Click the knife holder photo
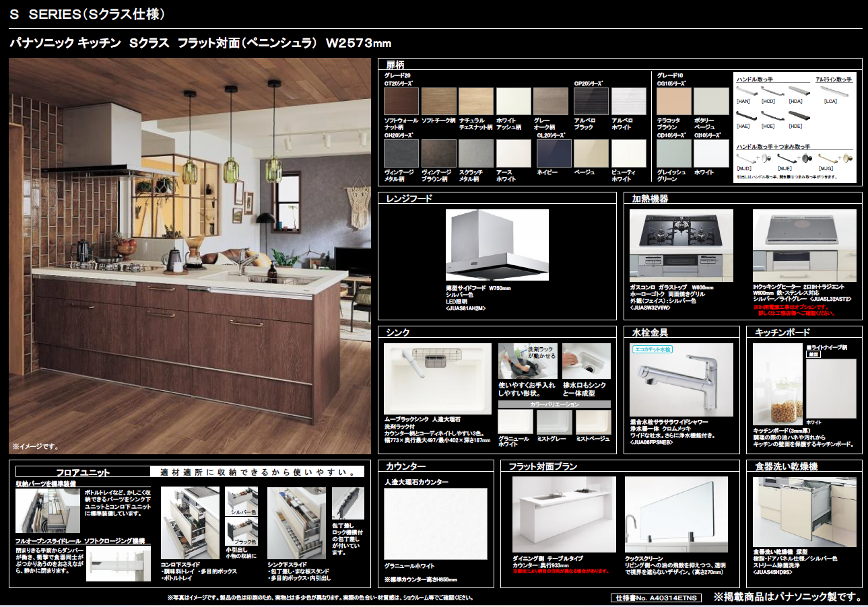Viewport: 868px width, 607px height. coord(348,503)
